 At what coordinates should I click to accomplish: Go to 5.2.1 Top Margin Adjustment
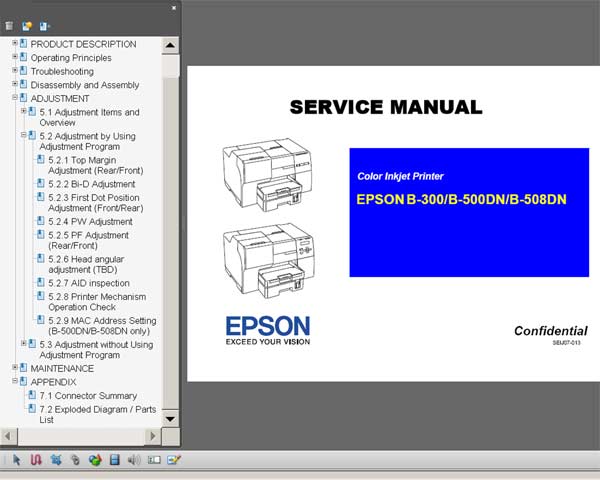96,165
